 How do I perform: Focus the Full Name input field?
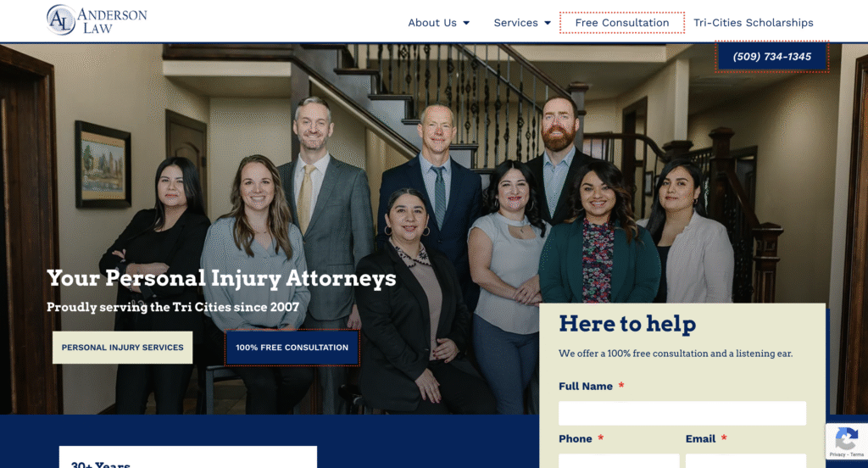click(x=682, y=413)
